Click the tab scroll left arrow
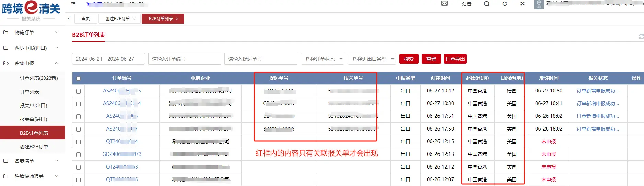Screen dimensions: 644x186 point(69,18)
